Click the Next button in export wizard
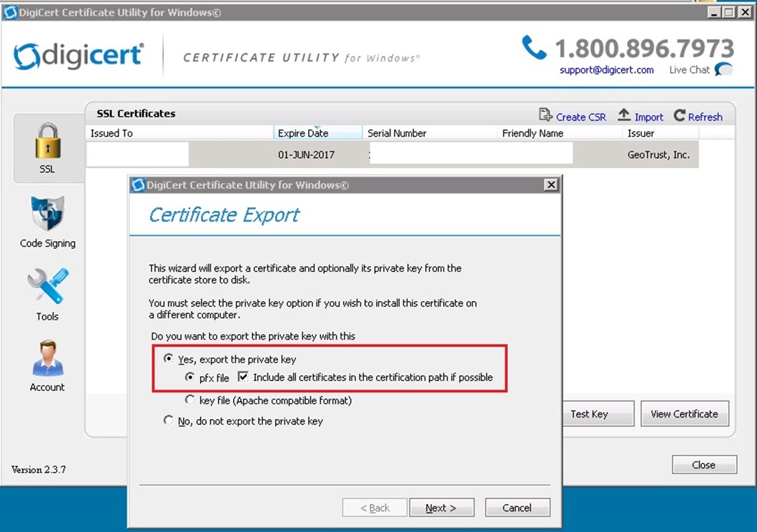Image resolution: width=757 pixels, height=532 pixels. click(x=441, y=508)
